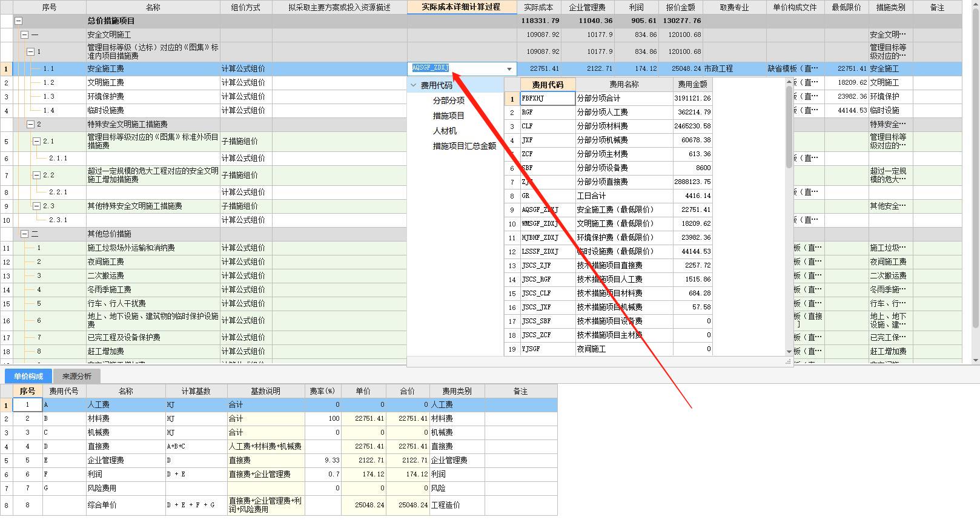This screenshot has height=520, width=980.
Task: Click the 报价金额 column header
Action: pos(681,7)
